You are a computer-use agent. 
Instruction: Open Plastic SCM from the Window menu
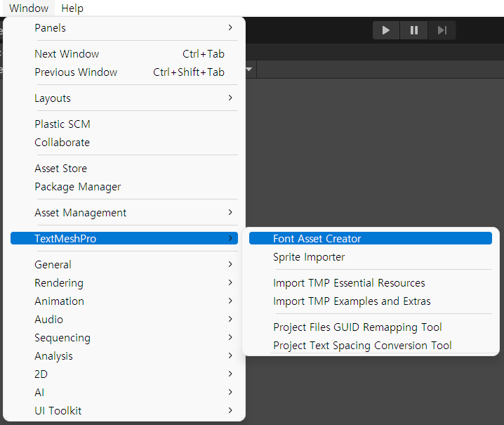click(x=124, y=124)
